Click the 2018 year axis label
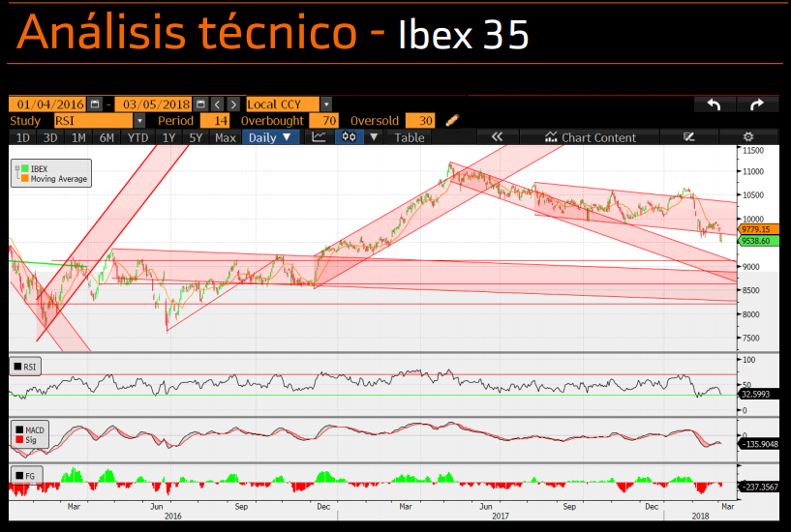791x532 pixels. [x=700, y=516]
